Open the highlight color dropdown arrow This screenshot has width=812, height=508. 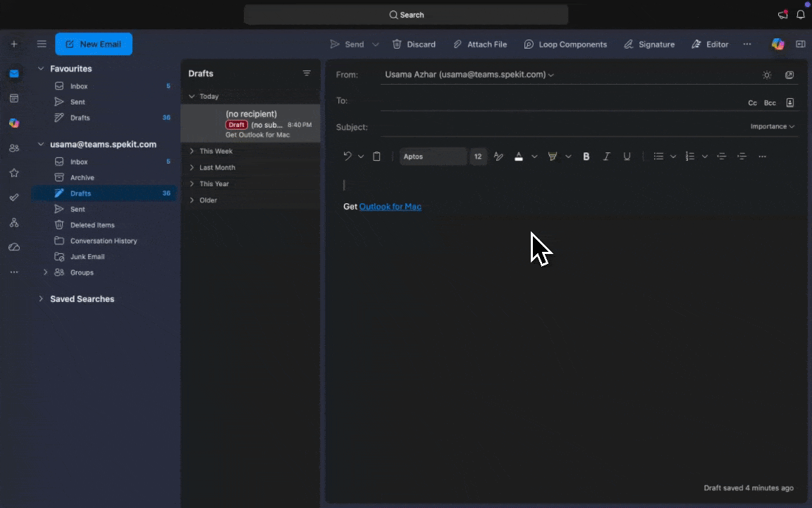(x=568, y=157)
